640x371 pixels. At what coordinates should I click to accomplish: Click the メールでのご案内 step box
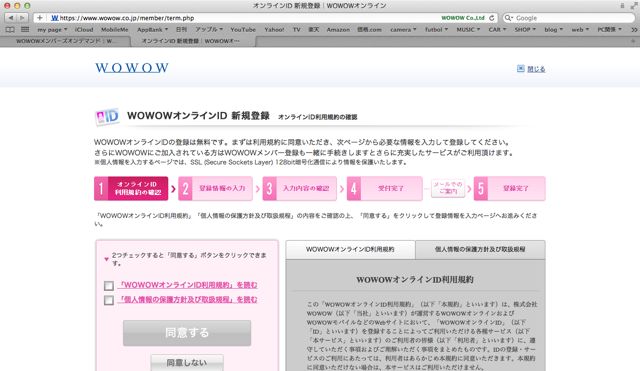pos(448,189)
